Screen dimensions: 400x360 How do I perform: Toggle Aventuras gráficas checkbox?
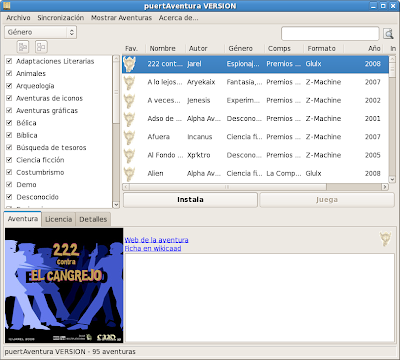(9, 110)
